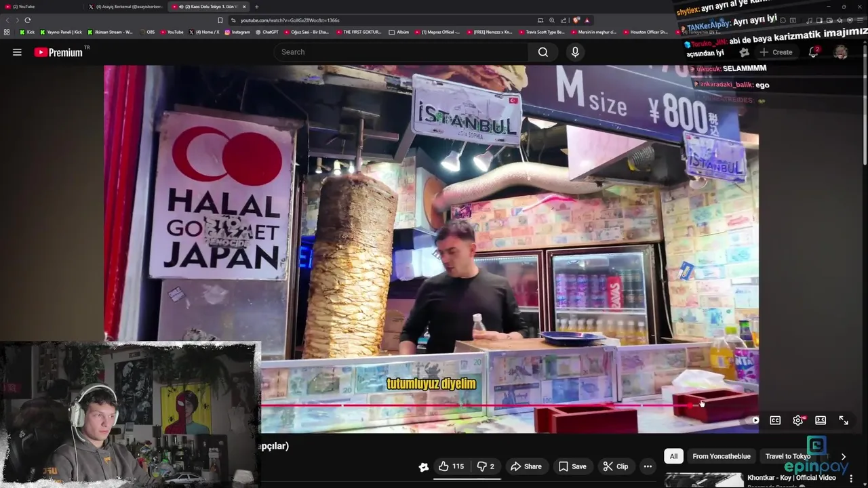Select the Travel to Tokyo chip
The height and width of the screenshot is (488, 868).
click(x=788, y=456)
